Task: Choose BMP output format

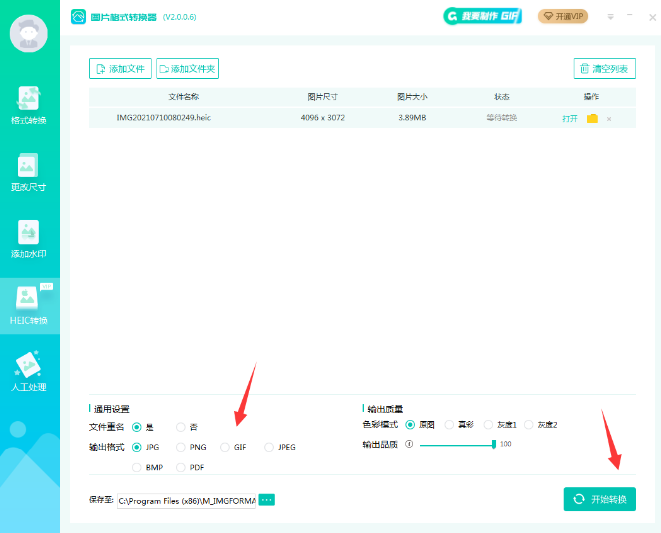Action: pos(137,467)
